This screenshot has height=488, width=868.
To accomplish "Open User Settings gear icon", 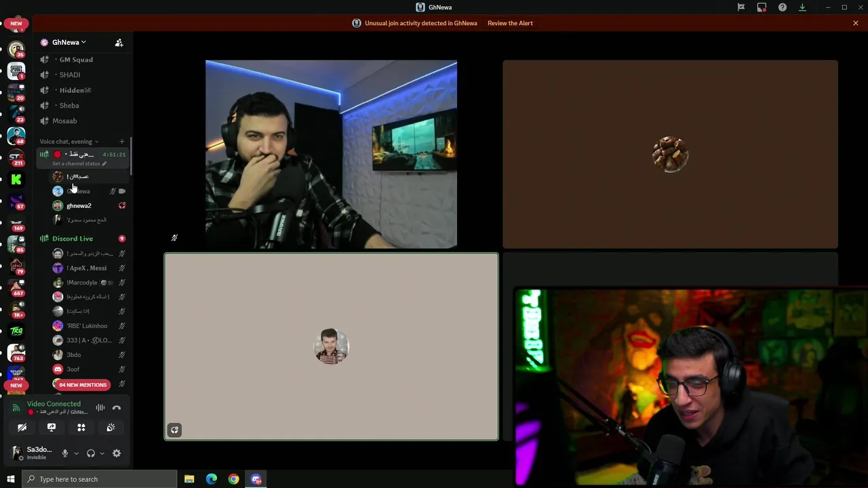I will 117,453.
